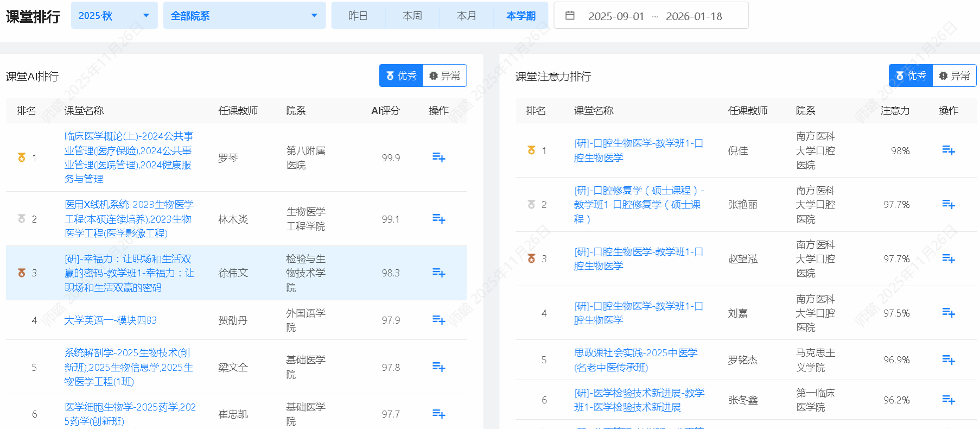Switch to the 昨日 time tab
Screen dimensions: 980x429
pos(358,16)
